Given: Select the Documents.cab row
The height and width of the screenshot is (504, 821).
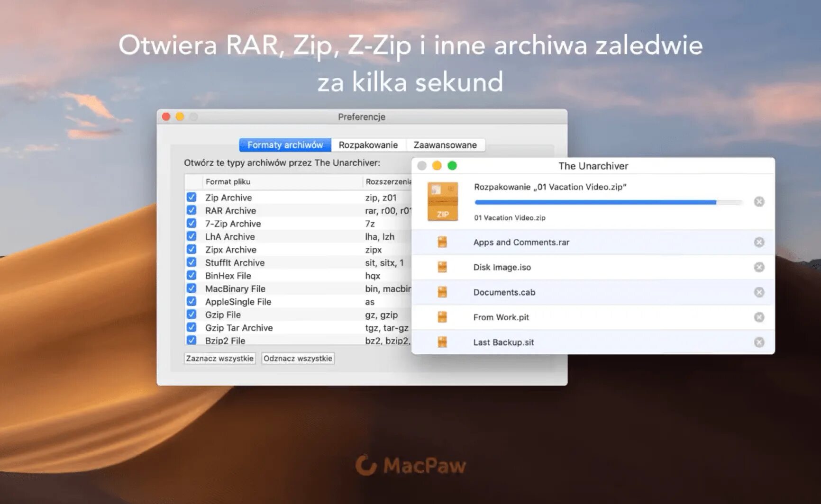Looking at the screenshot, I should [x=593, y=292].
